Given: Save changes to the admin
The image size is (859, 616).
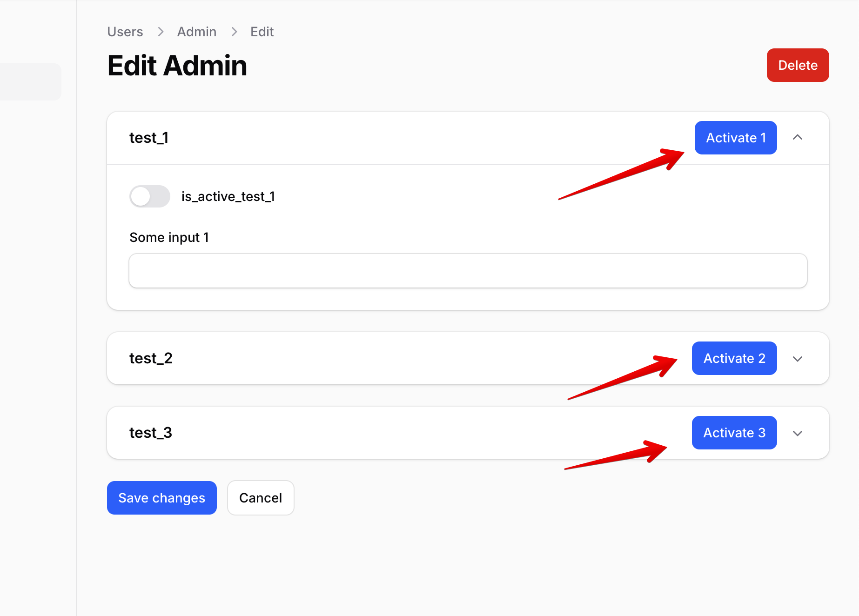Looking at the screenshot, I should pyautogui.click(x=161, y=498).
